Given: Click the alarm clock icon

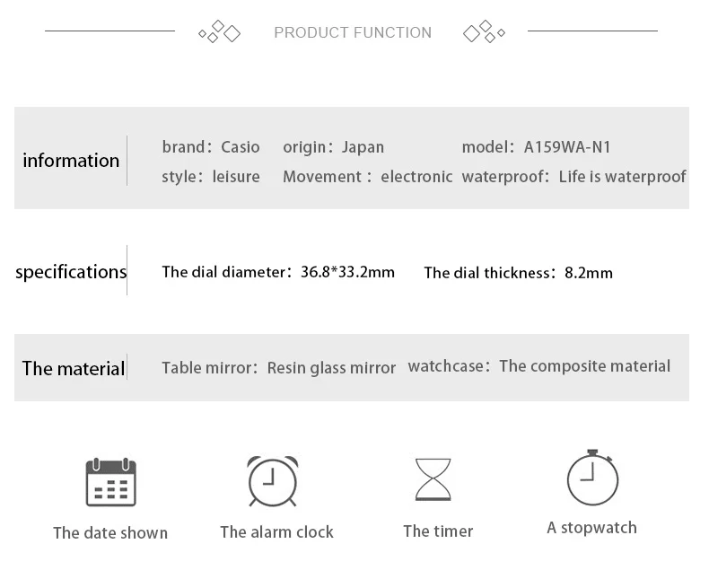Looking at the screenshot, I should (273, 481).
